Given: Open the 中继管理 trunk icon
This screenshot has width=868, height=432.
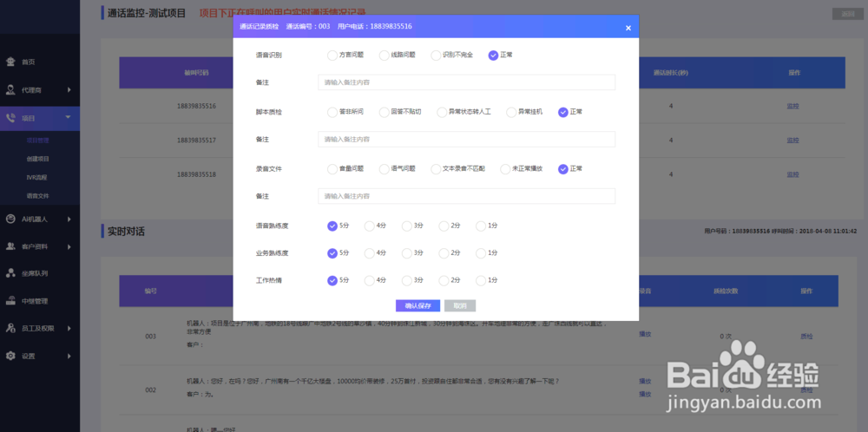Looking at the screenshot, I should (x=10, y=302).
